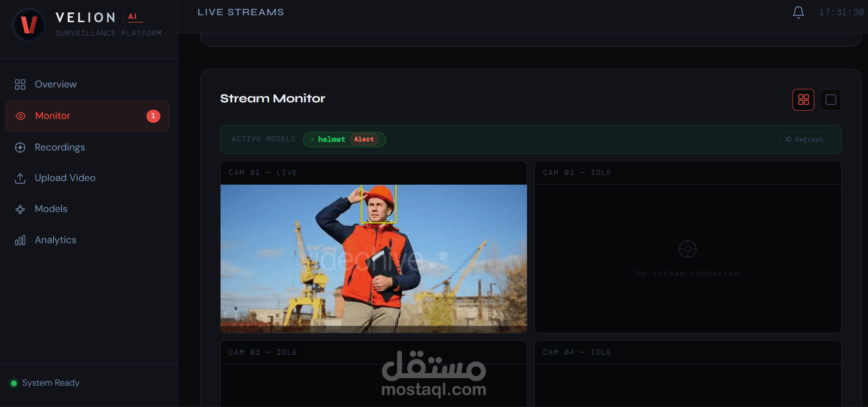
Task: Click the No stream connected message
Action: point(687,274)
